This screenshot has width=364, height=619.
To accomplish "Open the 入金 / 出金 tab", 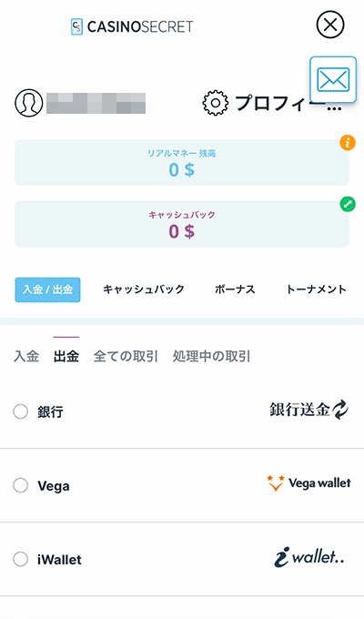I will 47,289.
